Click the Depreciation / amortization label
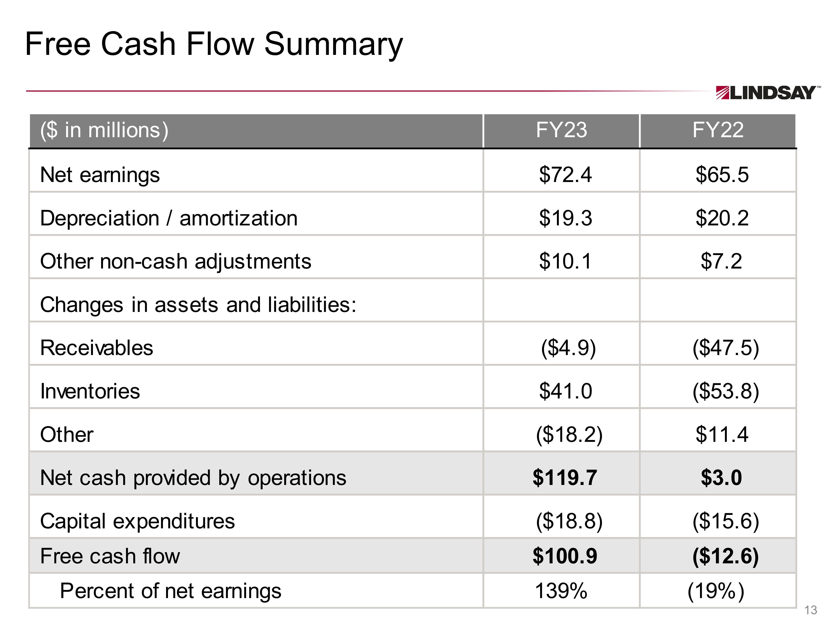This screenshot has height=630, width=840. [169, 218]
